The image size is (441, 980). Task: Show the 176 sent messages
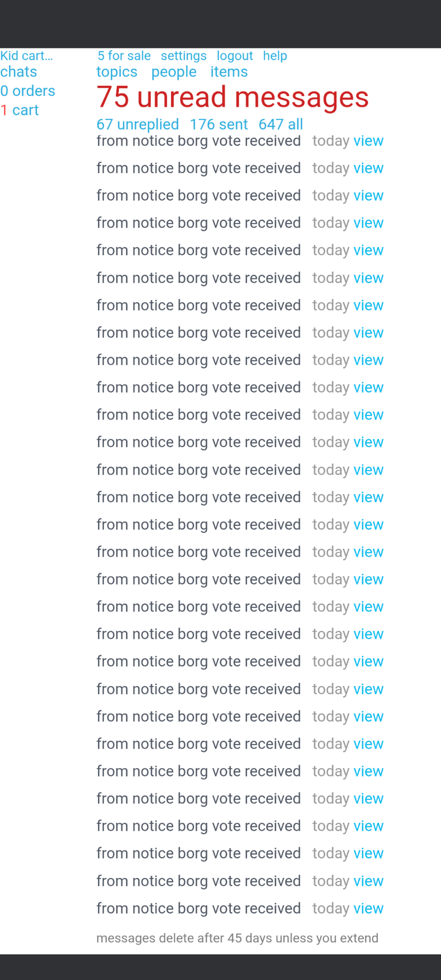tap(219, 125)
